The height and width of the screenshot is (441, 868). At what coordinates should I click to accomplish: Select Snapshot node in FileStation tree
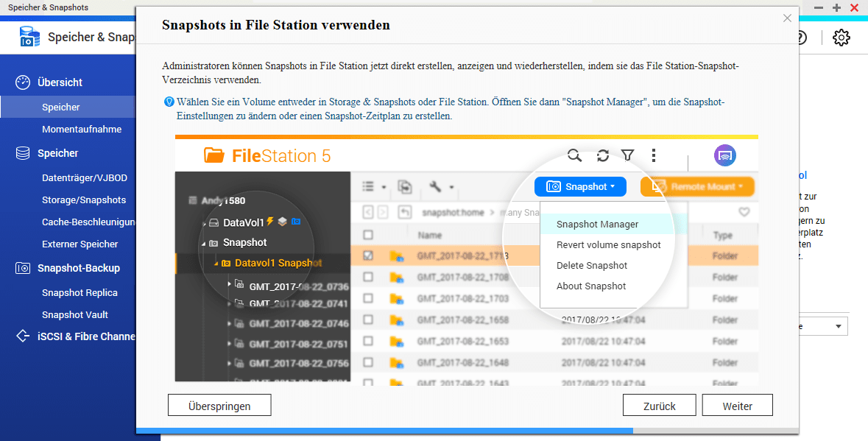tap(244, 242)
